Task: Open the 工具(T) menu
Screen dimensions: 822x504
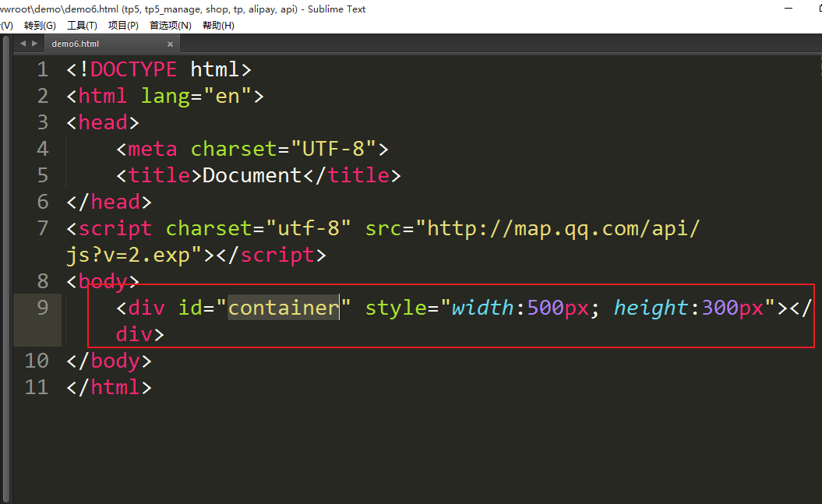Action: point(82,25)
